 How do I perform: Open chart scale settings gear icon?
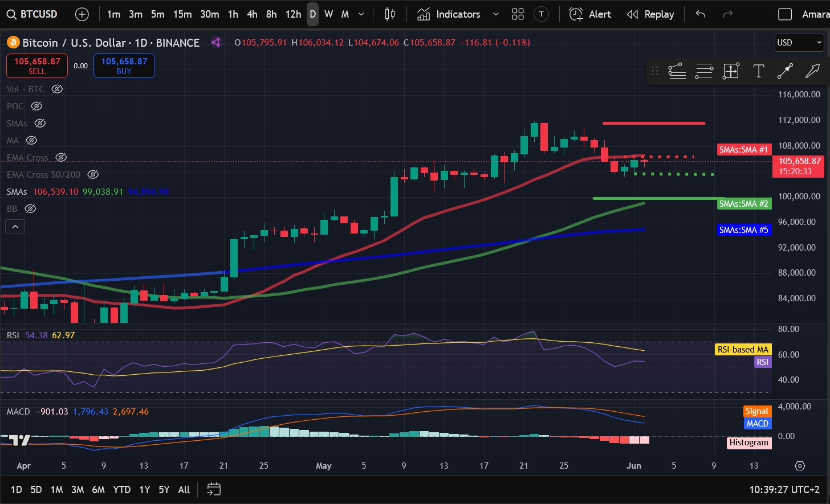pyautogui.click(x=799, y=466)
